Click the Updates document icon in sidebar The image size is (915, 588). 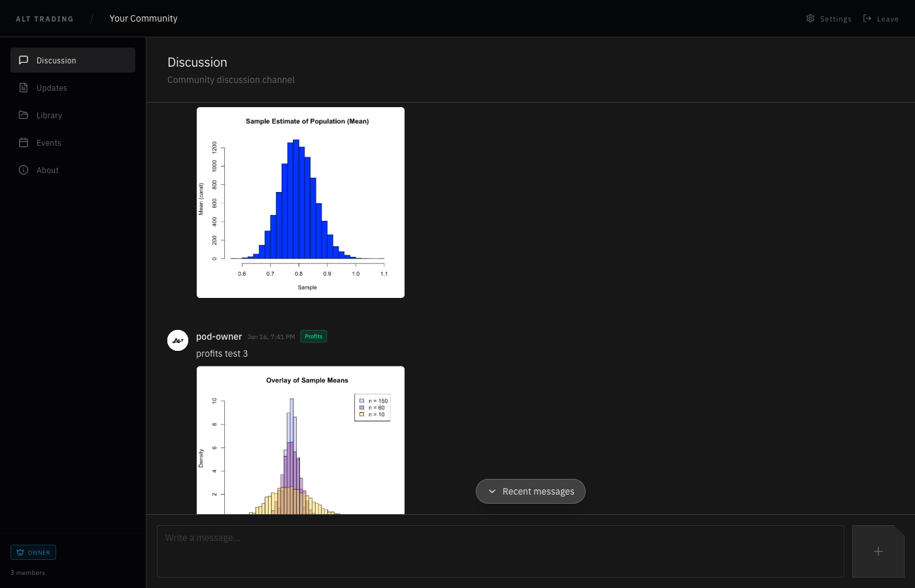(x=24, y=88)
